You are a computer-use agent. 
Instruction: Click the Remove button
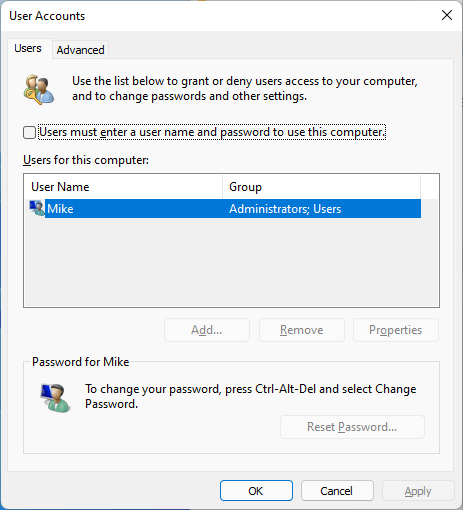302,330
